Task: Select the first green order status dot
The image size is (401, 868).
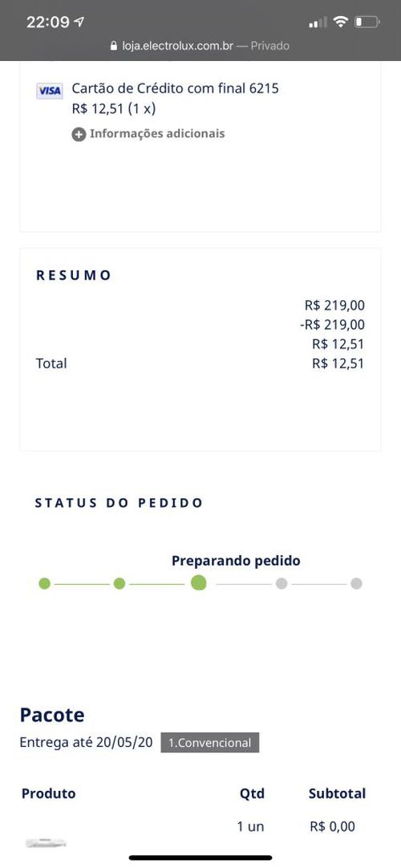Action: [x=45, y=583]
